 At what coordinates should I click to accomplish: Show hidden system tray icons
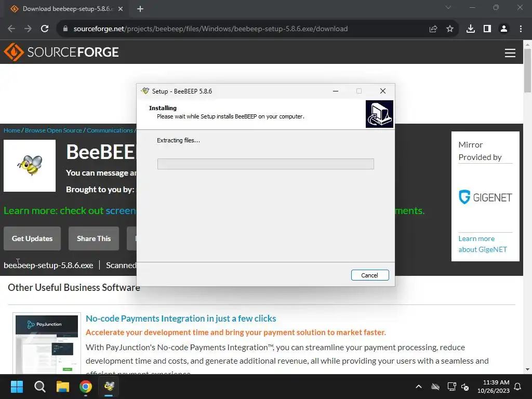pos(419,387)
